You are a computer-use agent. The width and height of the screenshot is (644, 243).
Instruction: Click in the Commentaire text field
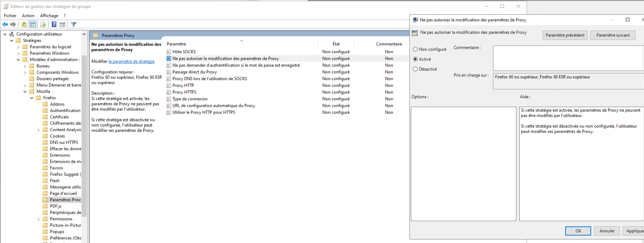[x=567, y=58]
